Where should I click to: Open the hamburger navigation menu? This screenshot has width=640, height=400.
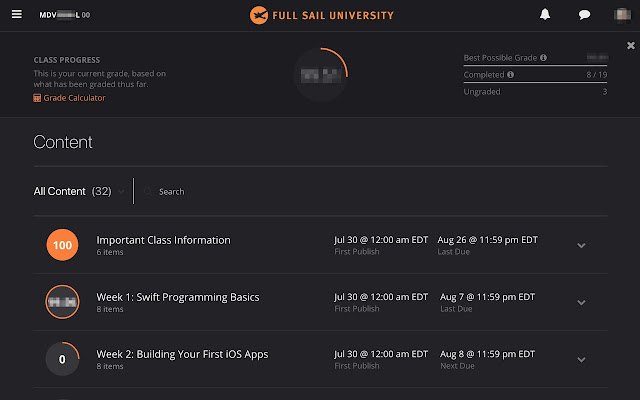coord(17,14)
